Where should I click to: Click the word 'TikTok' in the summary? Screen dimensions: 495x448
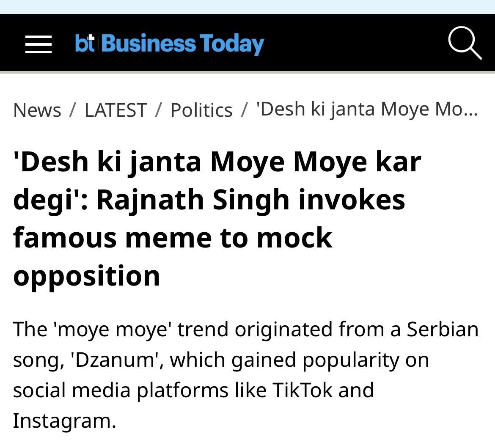[302, 390]
